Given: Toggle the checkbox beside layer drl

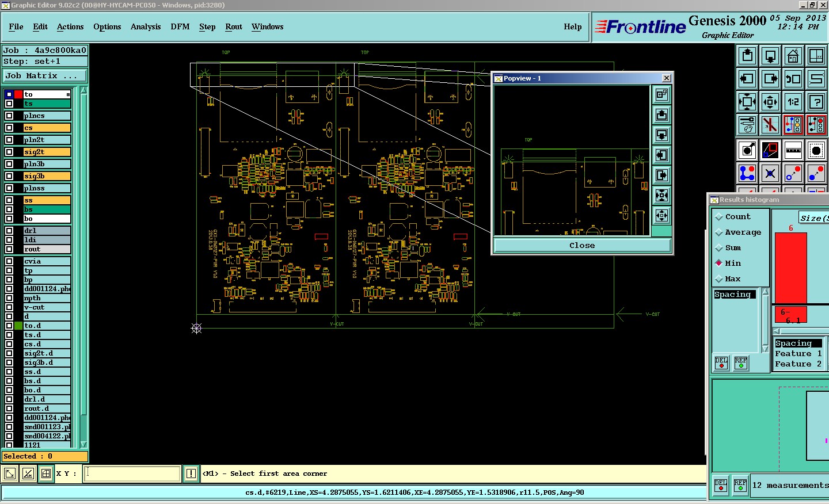Looking at the screenshot, I should [x=9, y=231].
